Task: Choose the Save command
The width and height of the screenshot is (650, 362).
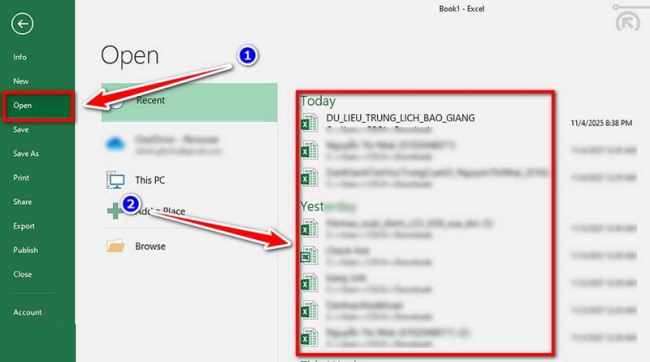Action: 21,129
